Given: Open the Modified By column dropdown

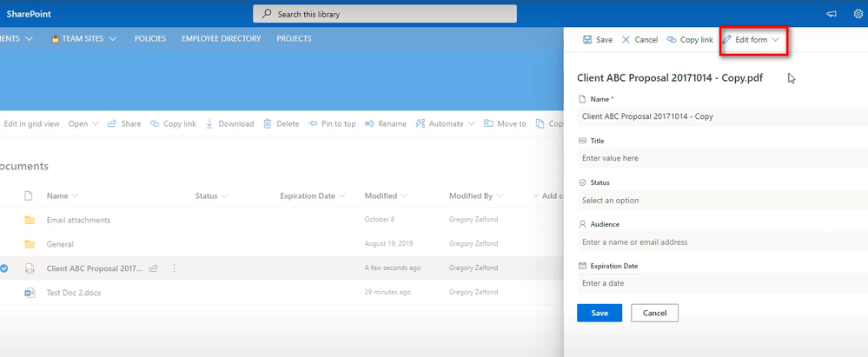Looking at the screenshot, I should 476,196.
